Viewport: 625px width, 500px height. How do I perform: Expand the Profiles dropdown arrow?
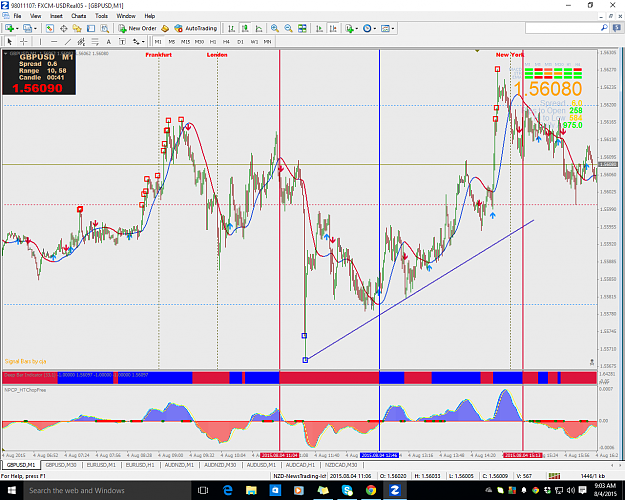[35, 28]
